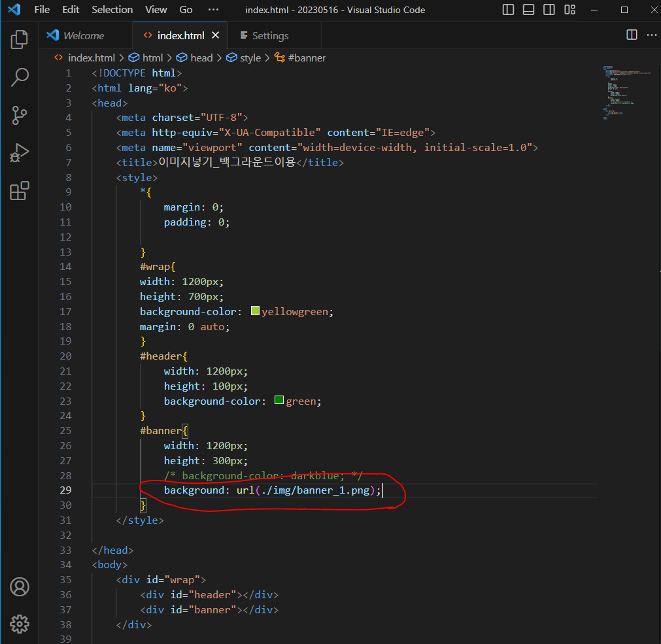Screen dimensions: 661x644
Task: Click the div id="banner" line
Action: pyautogui.click(x=209, y=610)
